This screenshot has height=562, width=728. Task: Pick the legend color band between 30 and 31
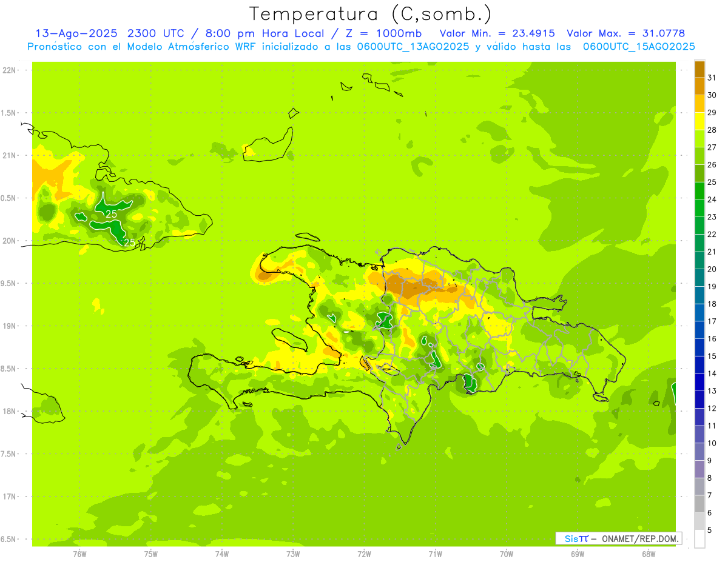tap(699, 87)
